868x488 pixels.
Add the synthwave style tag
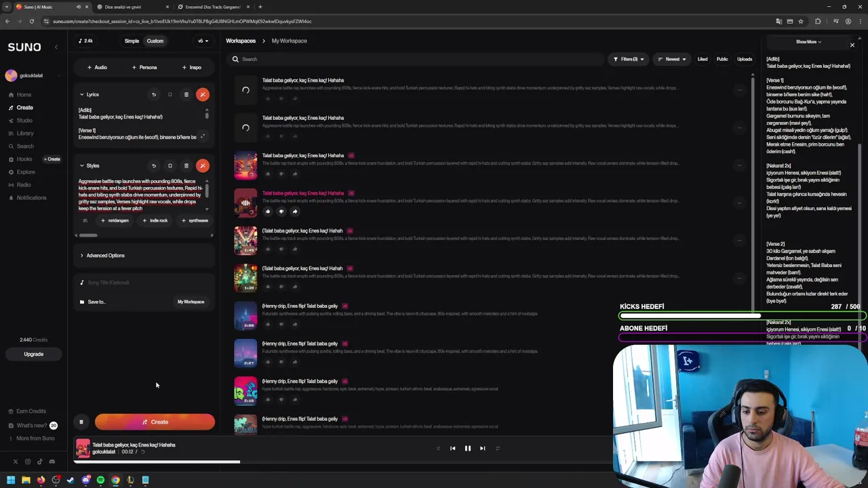(195, 220)
